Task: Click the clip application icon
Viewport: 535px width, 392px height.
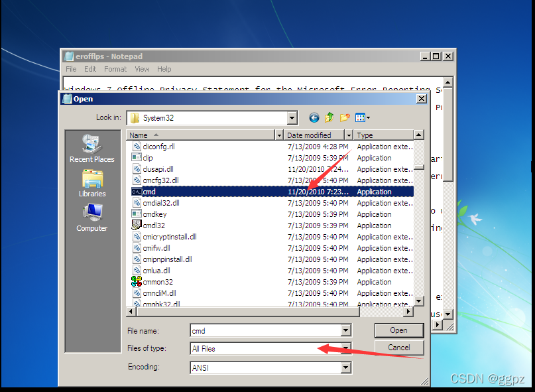Action: point(137,157)
